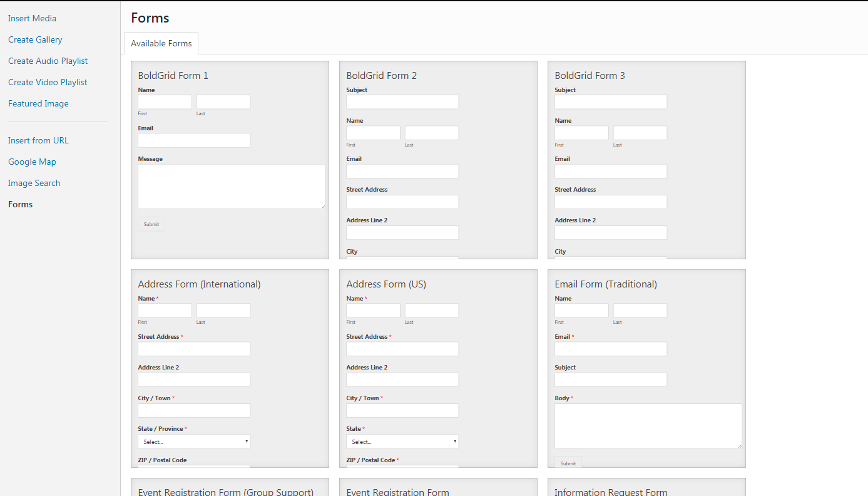Click Email field in BoldGrid Form 3
This screenshot has width=868, height=496.
pyautogui.click(x=611, y=171)
